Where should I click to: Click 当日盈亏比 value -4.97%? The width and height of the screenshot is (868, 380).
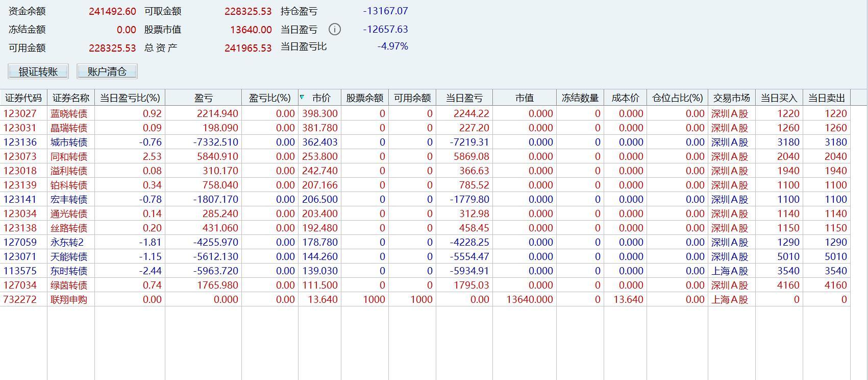(x=392, y=46)
